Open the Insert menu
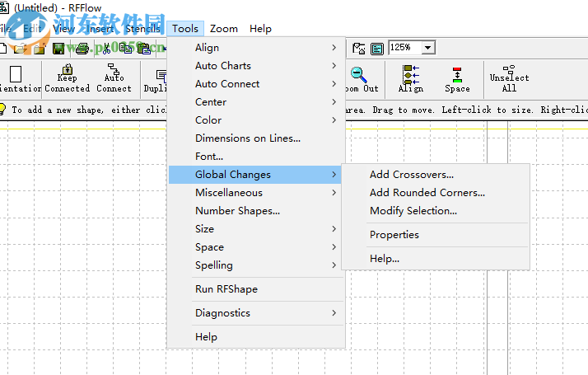Image resolution: width=588 pixels, height=375 pixels. [100, 29]
